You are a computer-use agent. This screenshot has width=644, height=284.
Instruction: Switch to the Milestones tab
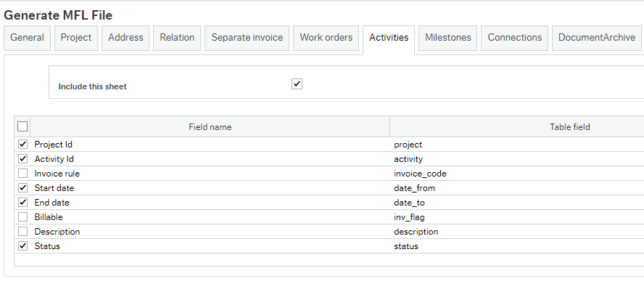(x=447, y=38)
